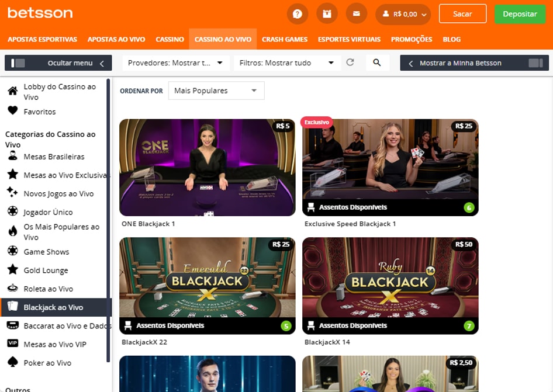Image resolution: width=553 pixels, height=392 pixels.
Task: Click the Sacar button
Action: pyautogui.click(x=462, y=14)
